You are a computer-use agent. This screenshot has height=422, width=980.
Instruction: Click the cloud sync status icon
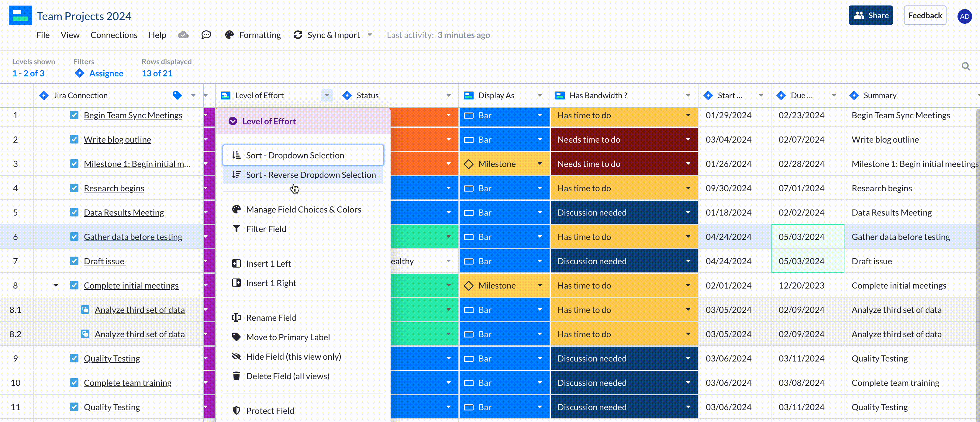coord(183,35)
